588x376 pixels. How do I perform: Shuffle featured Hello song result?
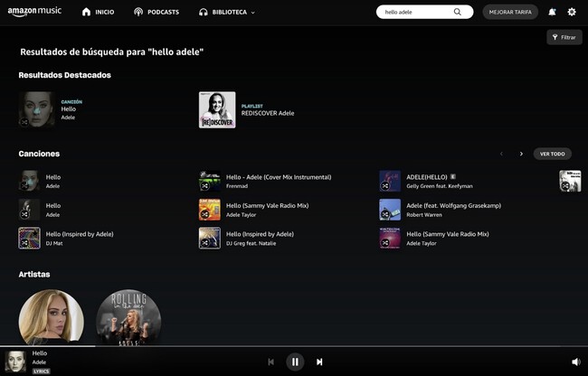click(x=24, y=122)
